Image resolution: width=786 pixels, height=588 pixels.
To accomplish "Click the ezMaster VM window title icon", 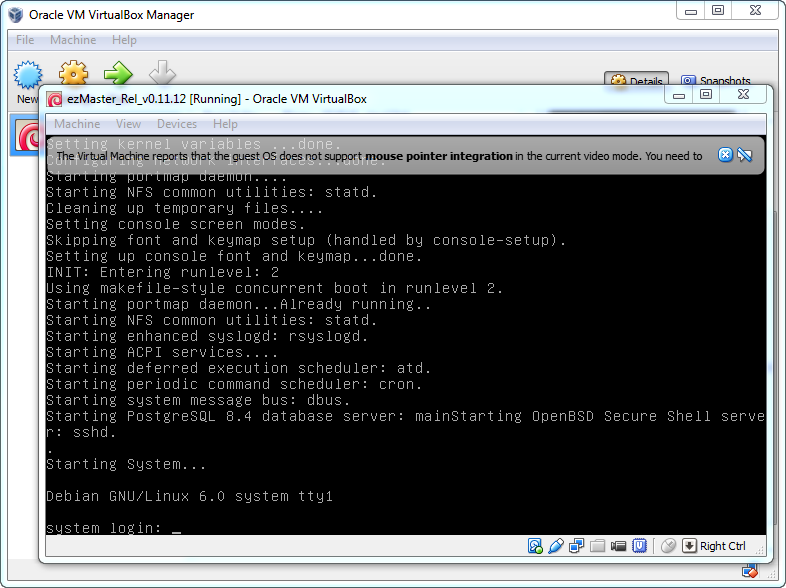I will pos(55,99).
